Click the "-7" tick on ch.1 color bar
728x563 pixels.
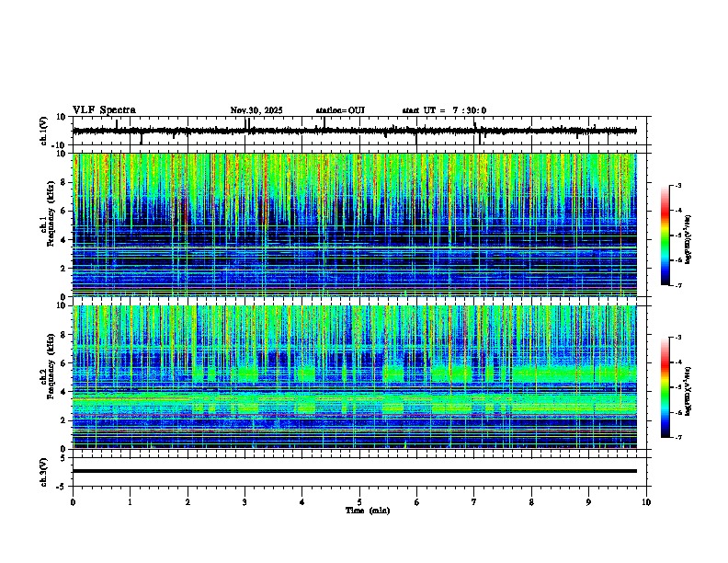coord(677,285)
